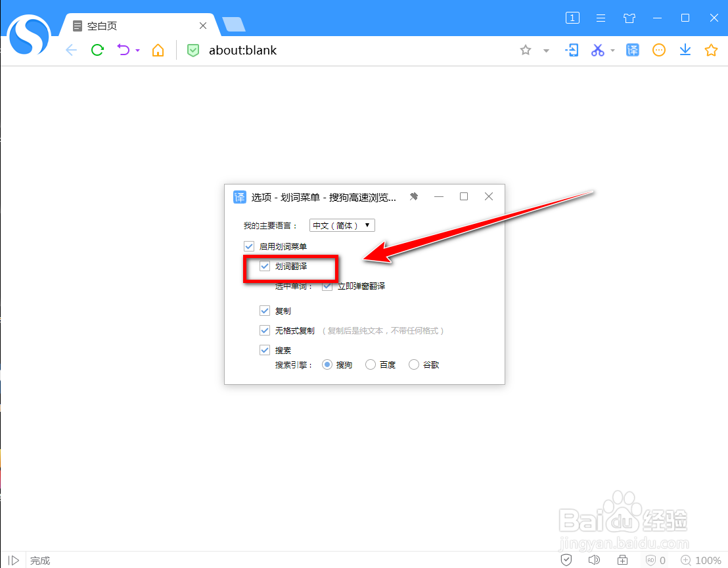The height and width of the screenshot is (568, 728).
Task: Click the sidebar toggle icon in status bar
Action: (13, 561)
